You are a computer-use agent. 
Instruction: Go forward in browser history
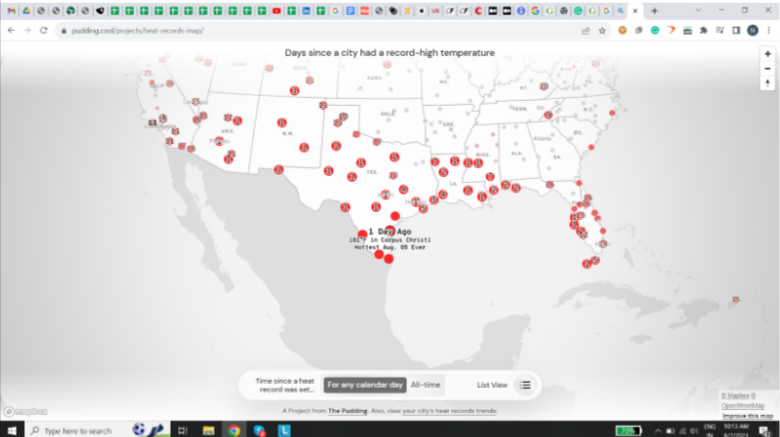pyautogui.click(x=27, y=30)
